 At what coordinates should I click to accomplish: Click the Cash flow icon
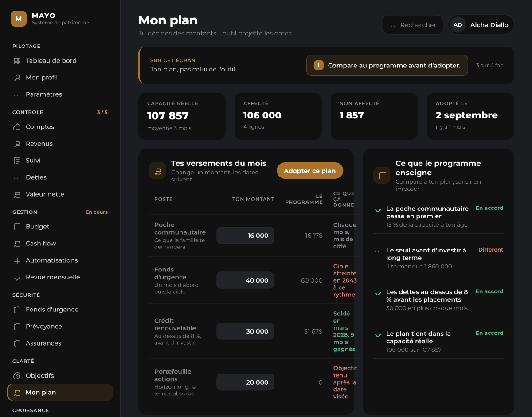point(17,244)
